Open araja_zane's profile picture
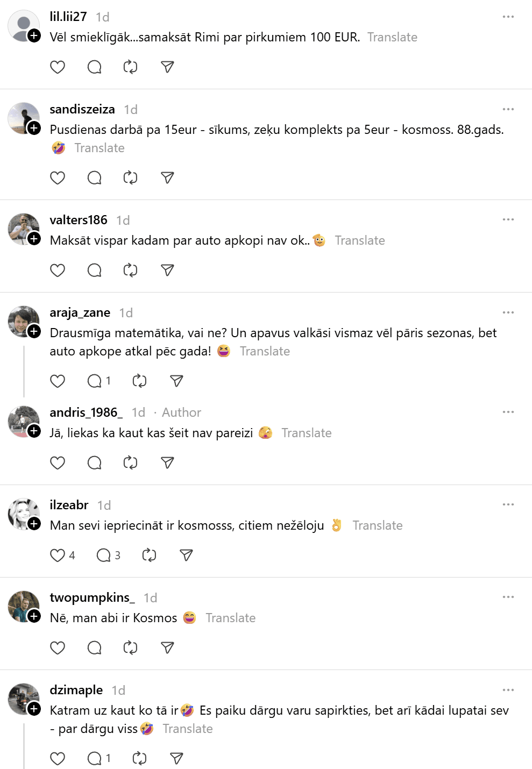This screenshot has width=532, height=769. (x=23, y=322)
